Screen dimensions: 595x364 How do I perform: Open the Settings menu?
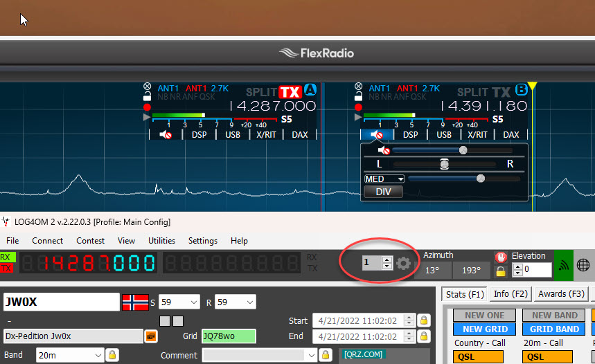pos(203,241)
